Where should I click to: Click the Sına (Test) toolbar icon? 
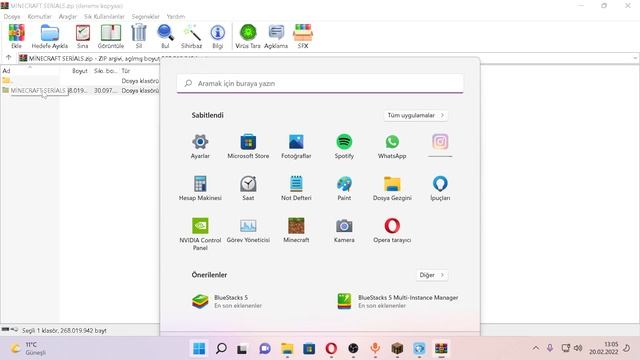click(82, 37)
